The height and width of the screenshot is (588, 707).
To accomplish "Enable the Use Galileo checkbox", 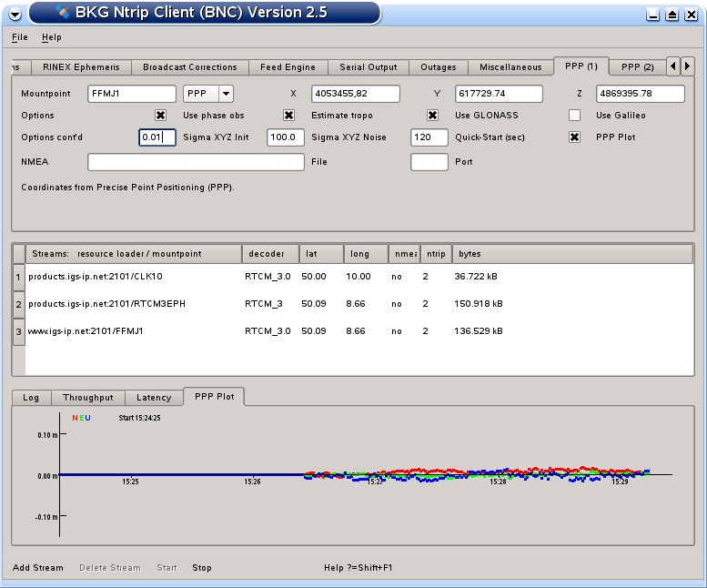I will tap(574, 116).
